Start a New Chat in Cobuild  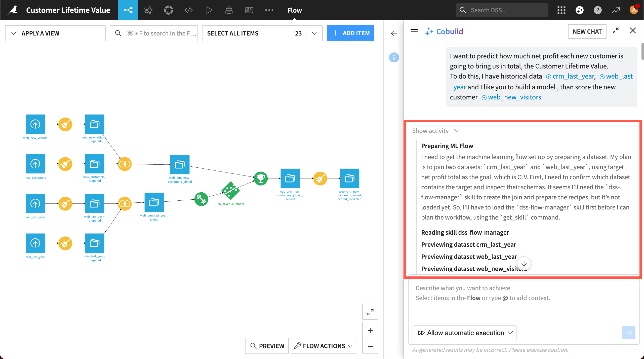[x=587, y=31]
